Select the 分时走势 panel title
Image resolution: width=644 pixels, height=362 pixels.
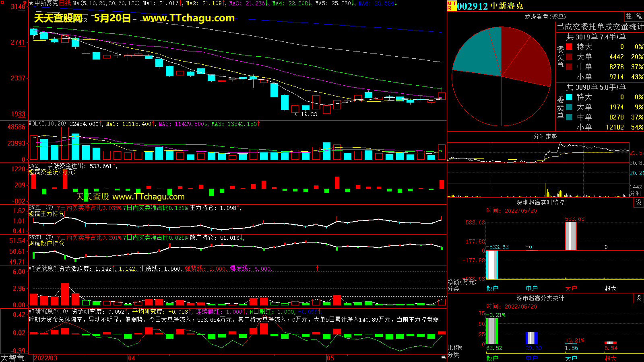(x=545, y=136)
